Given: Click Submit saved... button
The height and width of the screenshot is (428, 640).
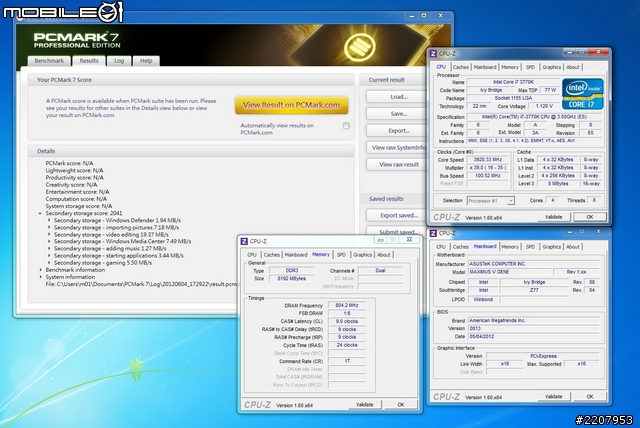Looking at the screenshot, I should [397, 232].
